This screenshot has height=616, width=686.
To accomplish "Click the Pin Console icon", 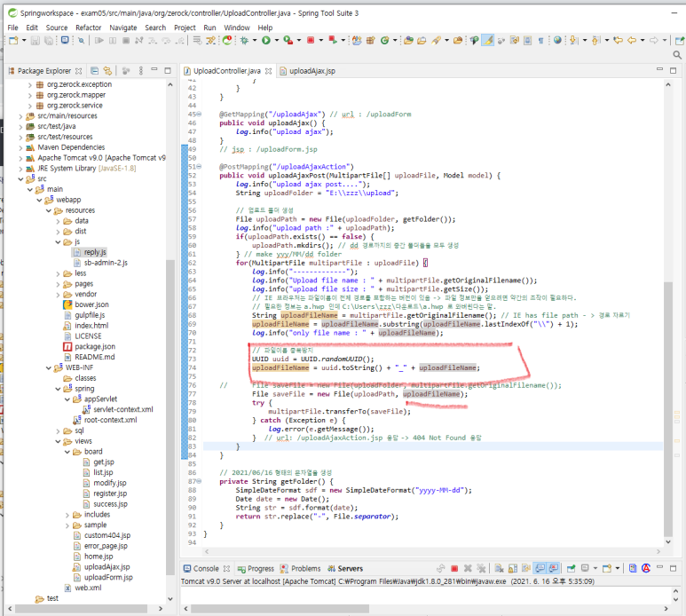I will [x=571, y=568].
